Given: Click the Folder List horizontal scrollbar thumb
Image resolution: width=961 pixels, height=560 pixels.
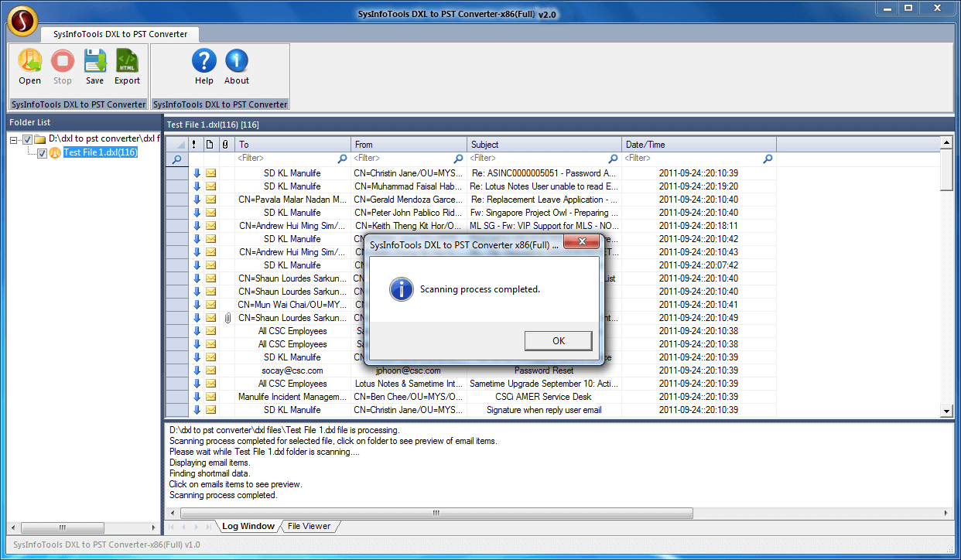Looking at the screenshot, I should (x=62, y=528).
